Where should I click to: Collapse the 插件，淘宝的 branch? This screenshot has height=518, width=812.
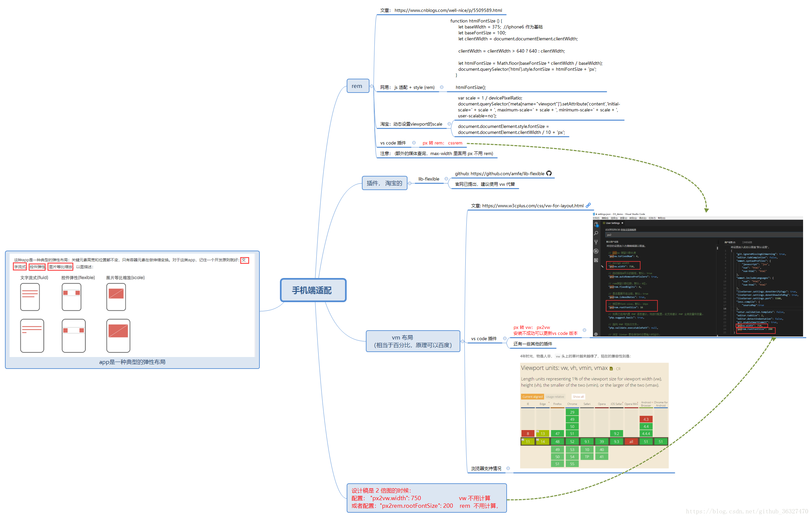[x=410, y=183]
